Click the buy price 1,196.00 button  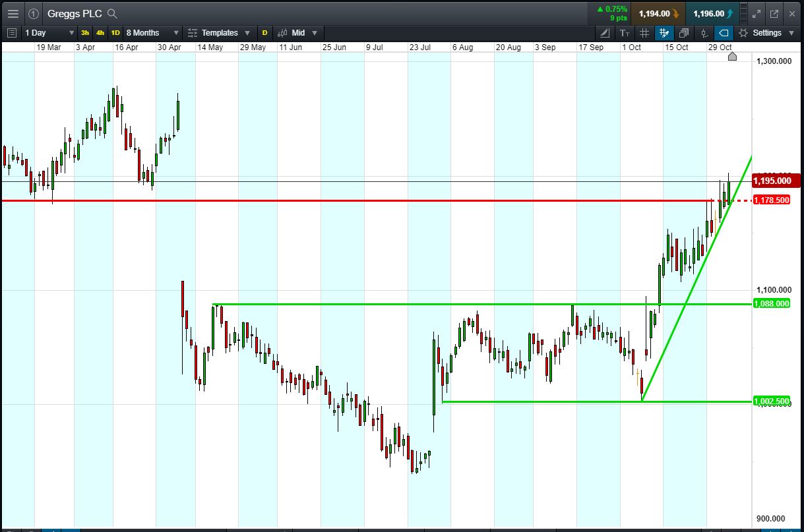coord(712,13)
